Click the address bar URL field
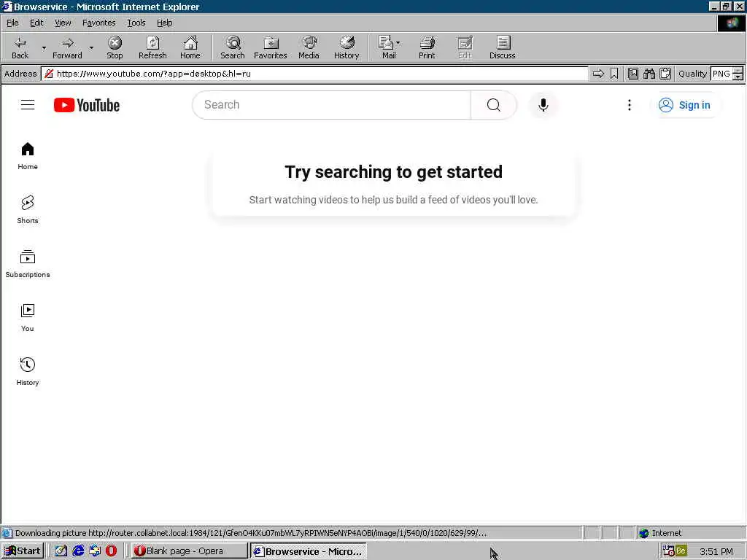The width and height of the screenshot is (747, 560). click(x=314, y=74)
